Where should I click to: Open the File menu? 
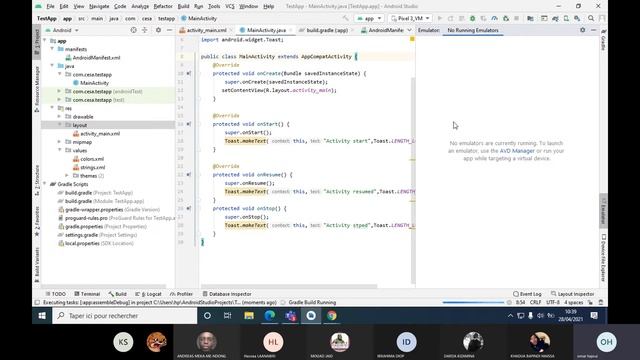click(x=50, y=6)
